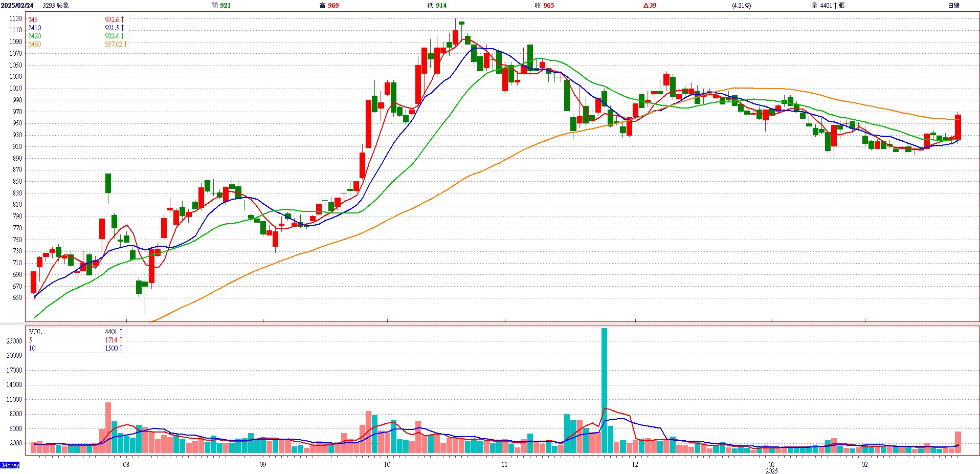Click the 10-day volume average value 1500
Screen dimensions: 980x474
112,349
